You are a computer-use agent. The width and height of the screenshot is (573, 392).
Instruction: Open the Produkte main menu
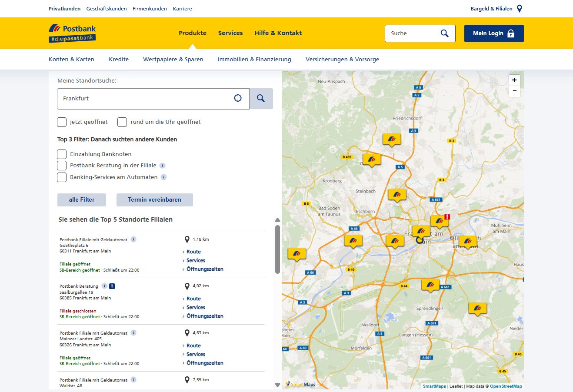click(193, 33)
